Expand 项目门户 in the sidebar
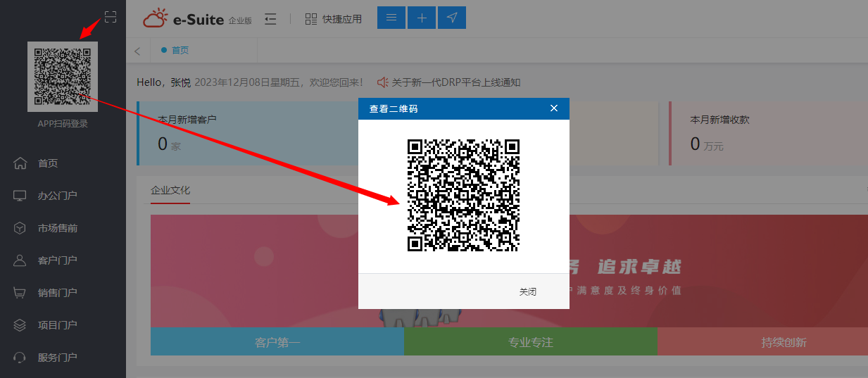 [57, 325]
